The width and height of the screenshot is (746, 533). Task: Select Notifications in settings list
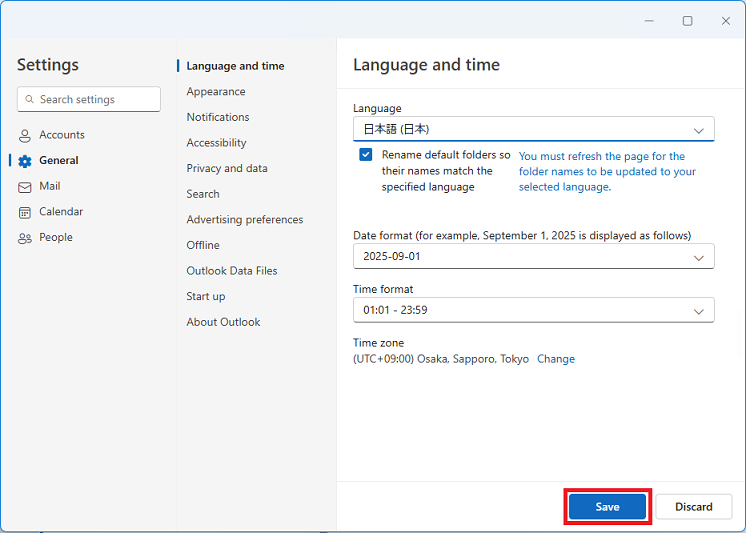(x=218, y=117)
